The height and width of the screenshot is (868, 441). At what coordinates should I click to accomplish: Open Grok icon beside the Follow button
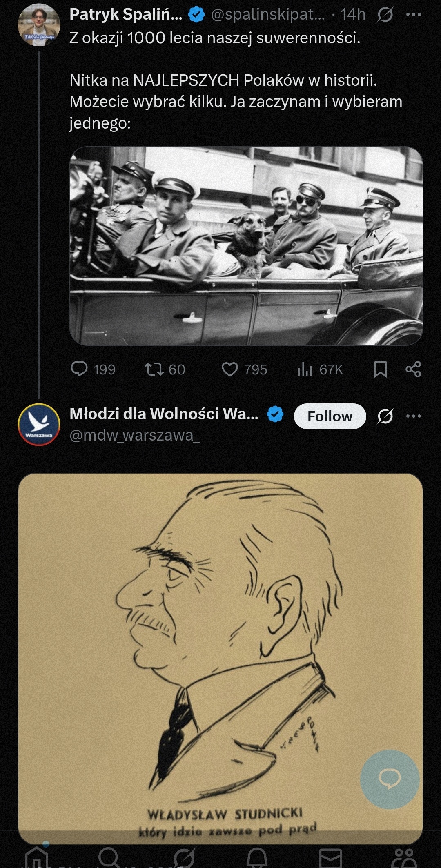click(385, 416)
